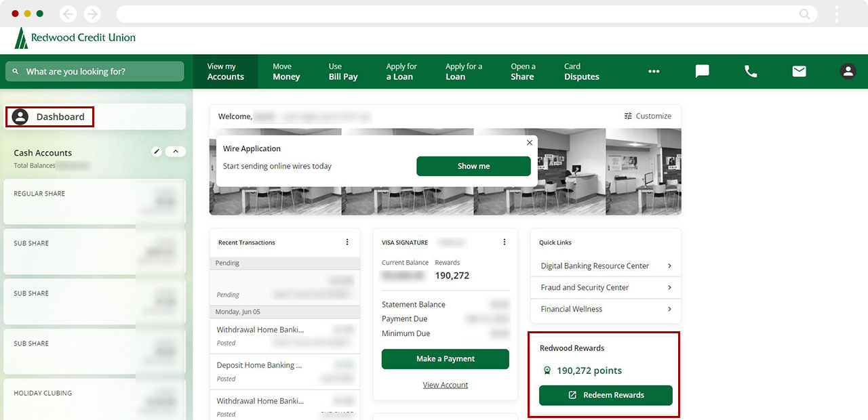
Task: Open the first Withdrawal Home Banking transaction
Action: coord(285,336)
